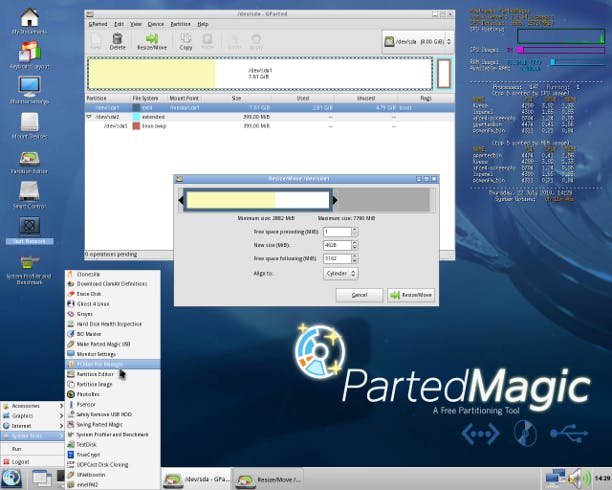Screen dimensions: 612x490
Task: Click /dev/sda1 block in GParted disk map
Action: pos(260,73)
